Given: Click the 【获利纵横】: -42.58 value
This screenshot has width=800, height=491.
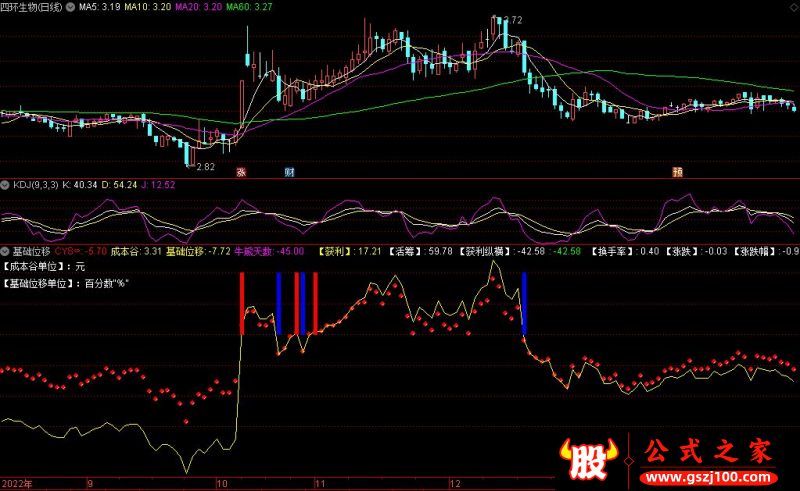Looking at the screenshot, I should (x=503, y=251).
